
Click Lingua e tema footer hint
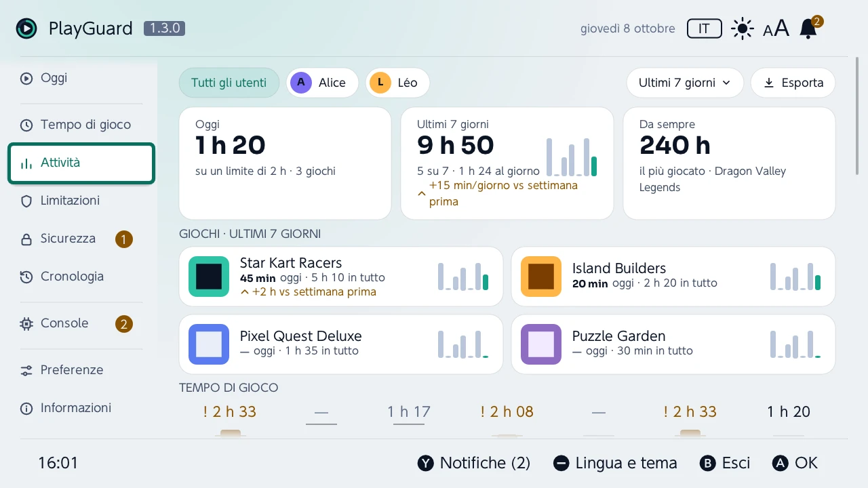click(x=615, y=463)
